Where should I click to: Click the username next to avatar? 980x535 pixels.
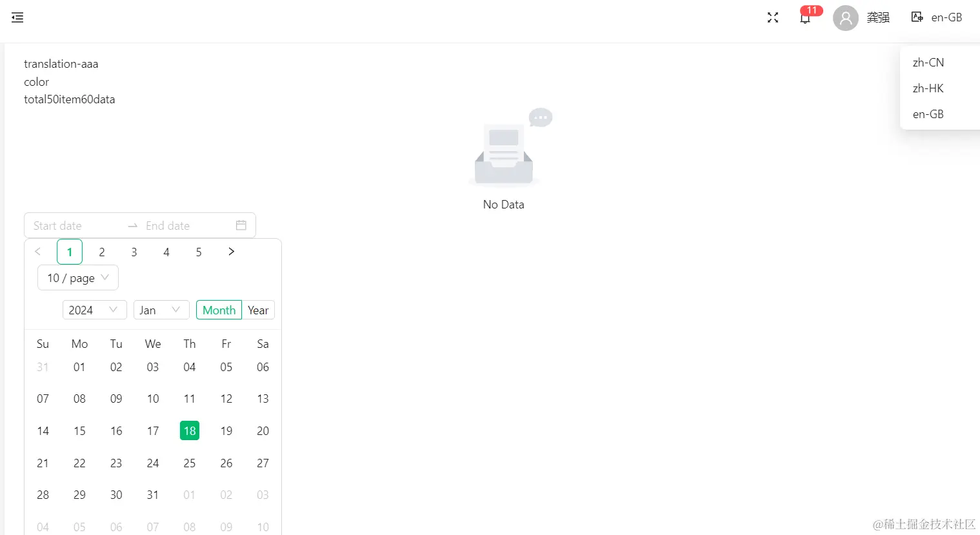878,17
